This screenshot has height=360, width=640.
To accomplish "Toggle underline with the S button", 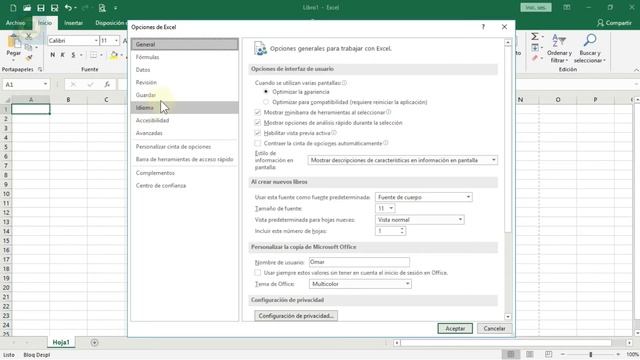I will (x=73, y=55).
